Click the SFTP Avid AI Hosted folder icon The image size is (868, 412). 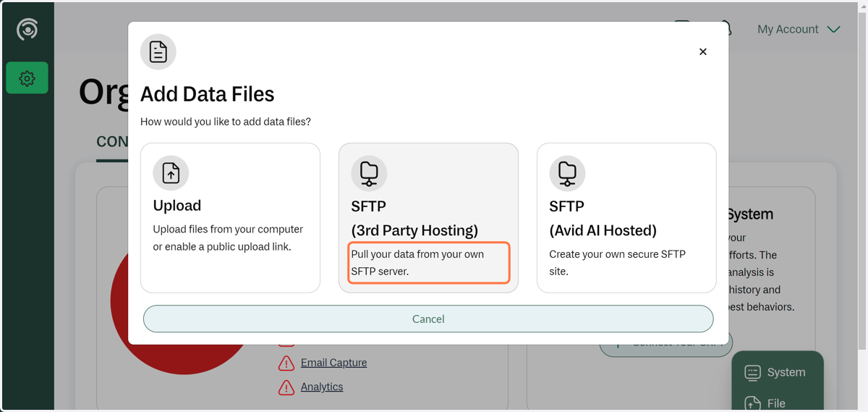tap(567, 174)
